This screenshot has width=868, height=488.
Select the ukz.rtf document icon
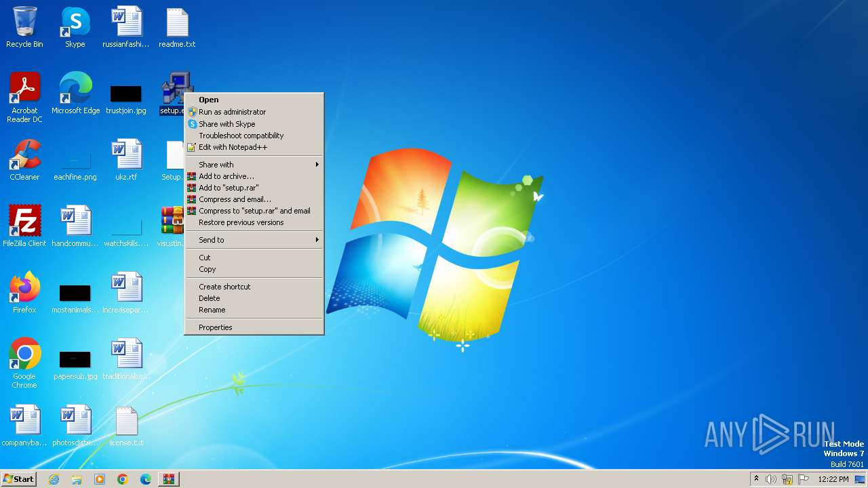(126, 160)
